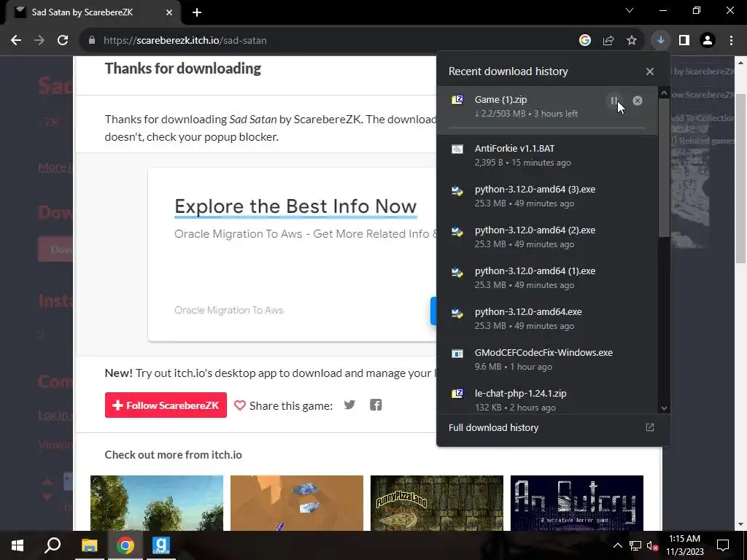Open the Google icon in the address bar
The height and width of the screenshot is (560, 747).
coord(585,41)
